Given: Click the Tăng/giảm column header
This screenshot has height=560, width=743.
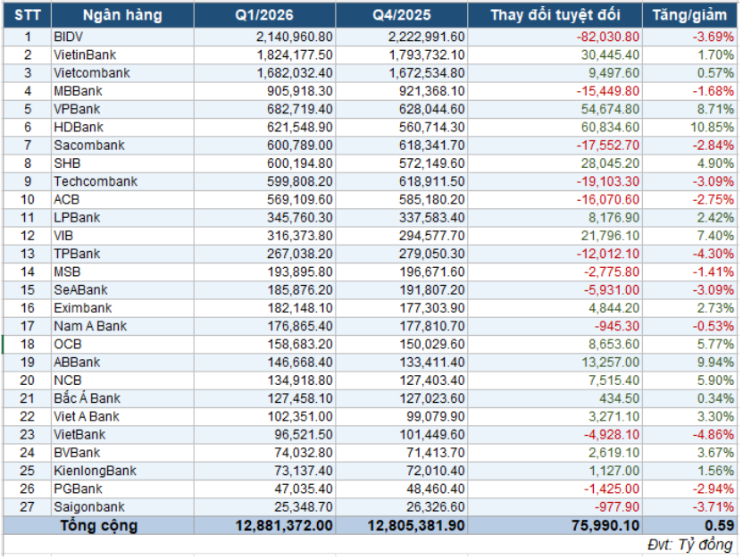Looking at the screenshot, I should pos(689,14).
